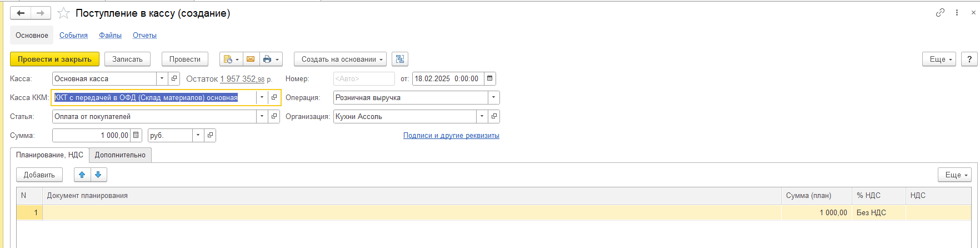Switch to the Дополнительно tab
Screen dimensions: 980x248
pyautogui.click(x=120, y=155)
